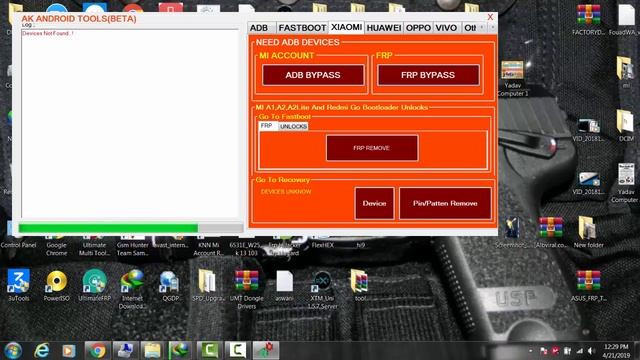This screenshot has height=360, width=640.
Task: Open the XTM_Uni 1.0.7 Server shortcut
Action: click(x=322, y=289)
